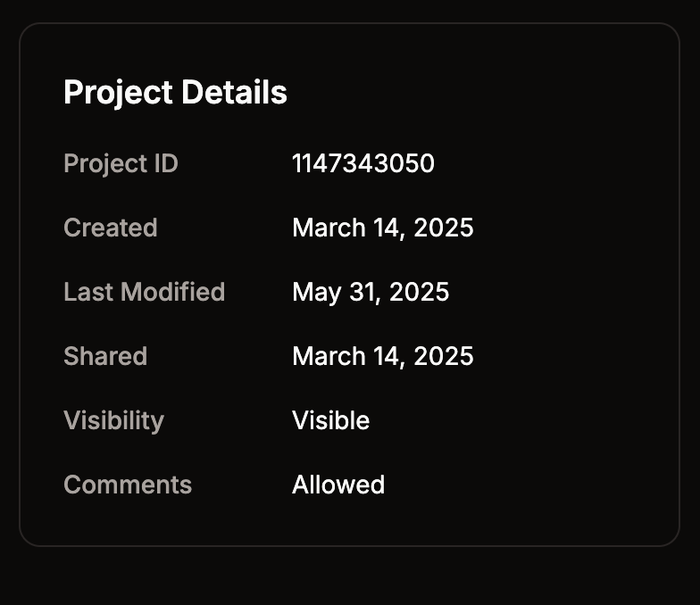Click the word March in Shared row
700x605 pixels.
329,357
